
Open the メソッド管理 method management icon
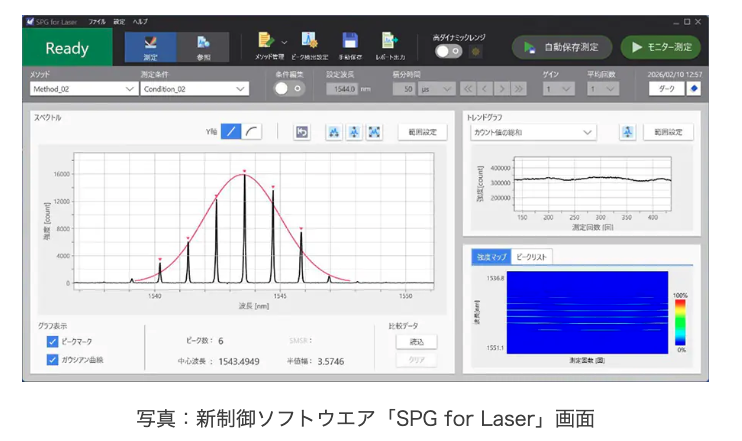[x=266, y=42]
